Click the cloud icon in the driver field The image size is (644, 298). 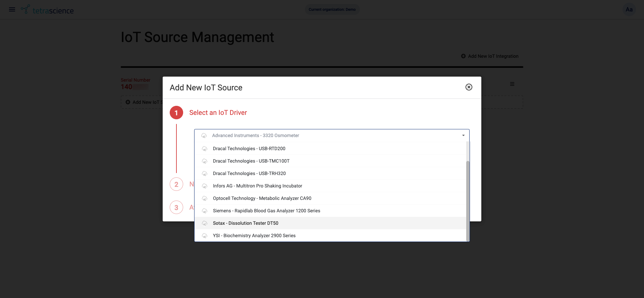(x=204, y=136)
